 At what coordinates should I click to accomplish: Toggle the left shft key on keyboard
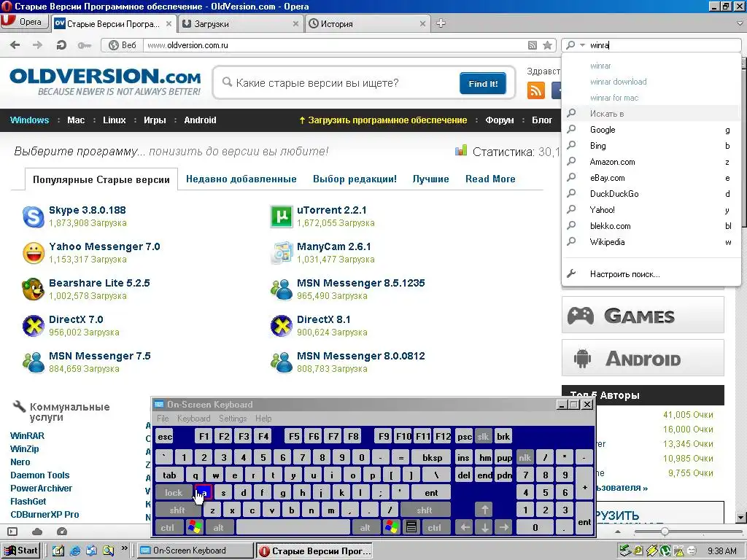(x=177, y=510)
